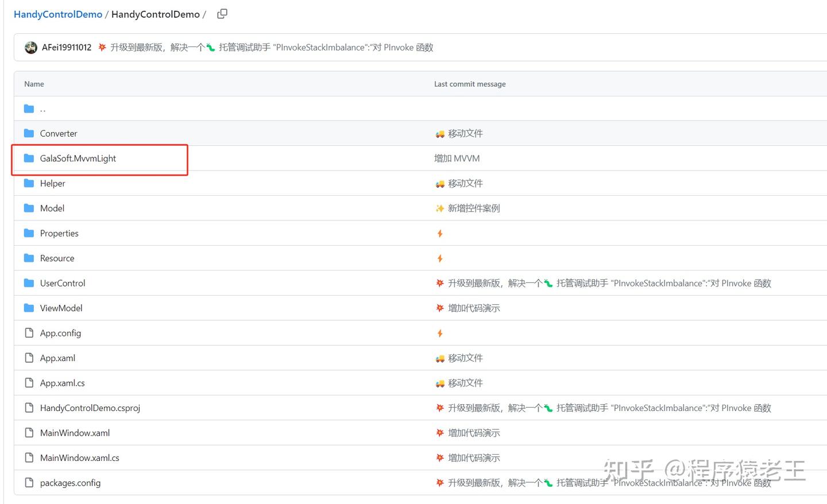
Task: Open the HandyControlDemo breadcrumb link
Action: click(57, 14)
